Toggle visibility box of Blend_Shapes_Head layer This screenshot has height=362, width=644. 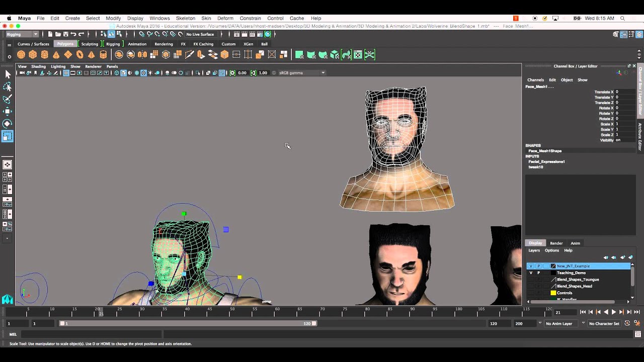(530, 286)
